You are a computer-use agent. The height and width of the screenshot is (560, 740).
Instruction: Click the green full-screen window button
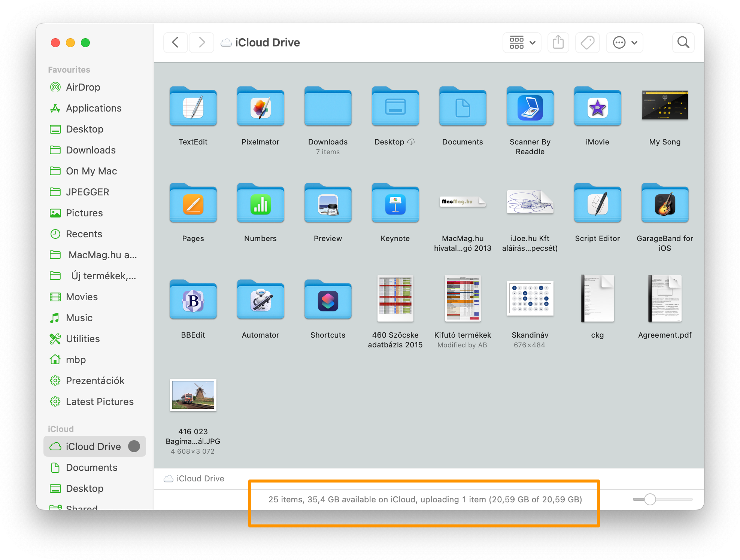point(85,43)
